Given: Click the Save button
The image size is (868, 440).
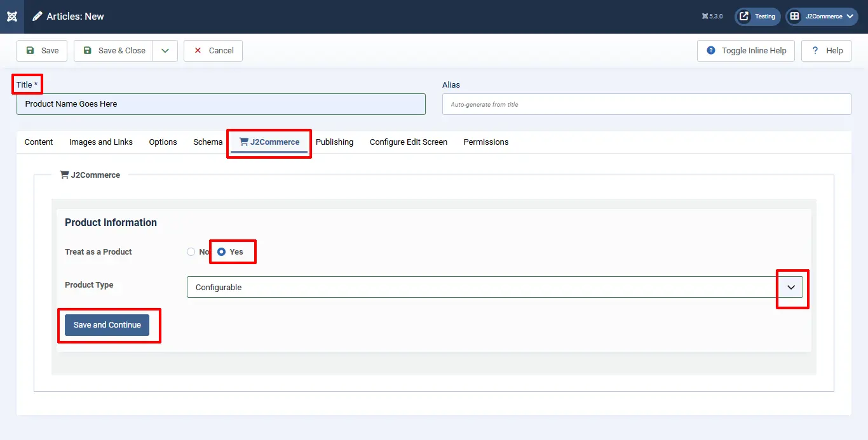Looking at the screenshot, I should tap(42, 51).
